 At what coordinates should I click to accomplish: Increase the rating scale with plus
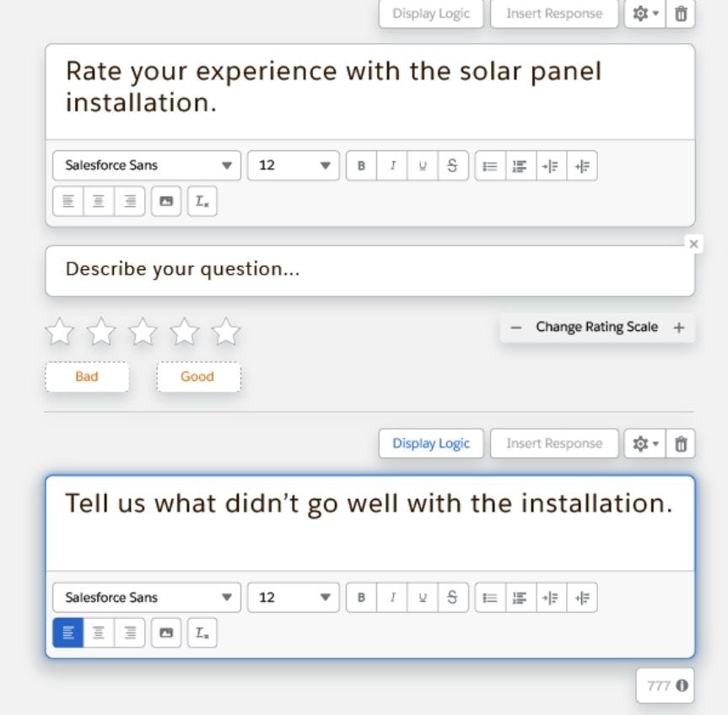(x=679, y=328)
